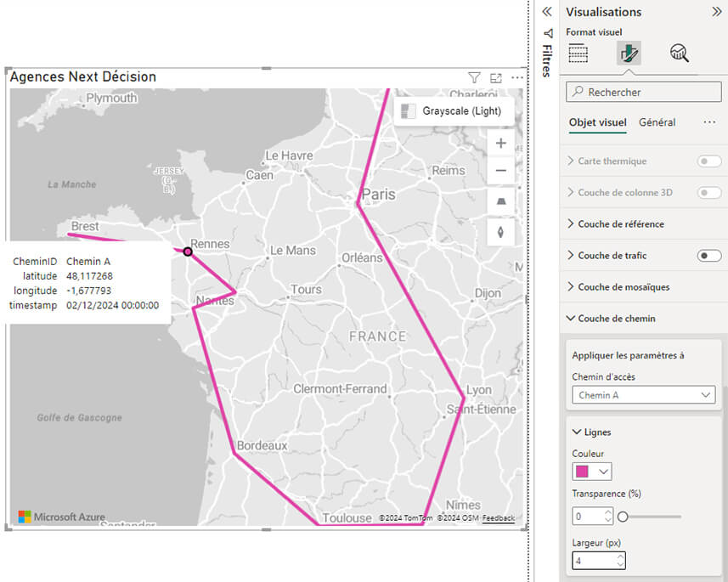
Task: Click the filter icon on the map visual
Action: (x=474, y=77)
